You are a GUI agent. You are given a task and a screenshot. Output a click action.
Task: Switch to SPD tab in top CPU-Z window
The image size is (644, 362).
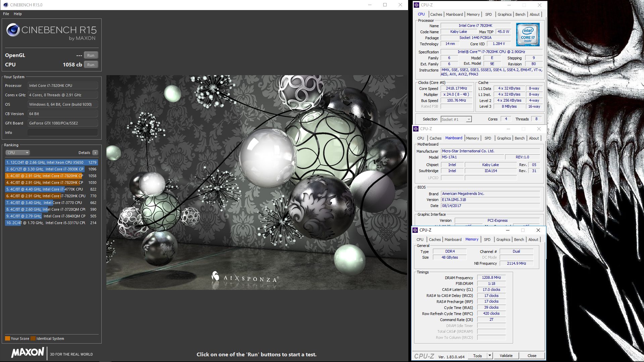[x=489, y=14]
